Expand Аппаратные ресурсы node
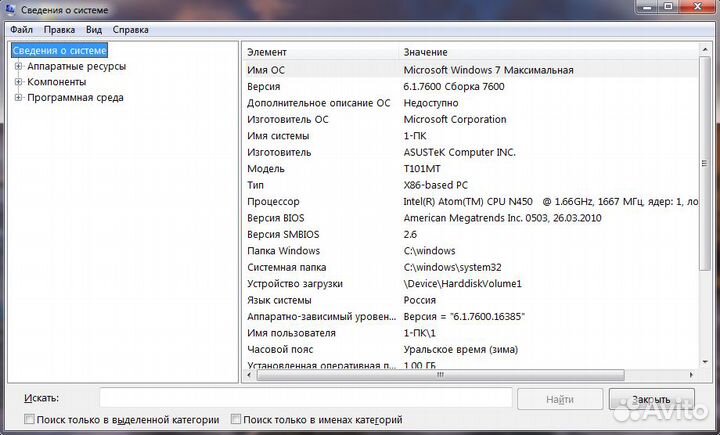 tap(18, 66)
